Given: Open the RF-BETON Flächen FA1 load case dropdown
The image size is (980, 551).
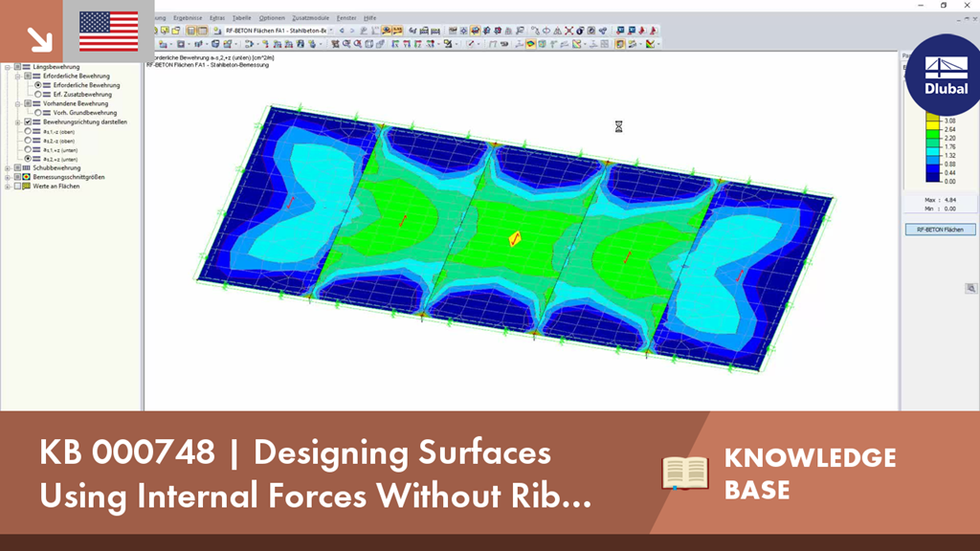Looking at the screenshot, I should point(331,31).
